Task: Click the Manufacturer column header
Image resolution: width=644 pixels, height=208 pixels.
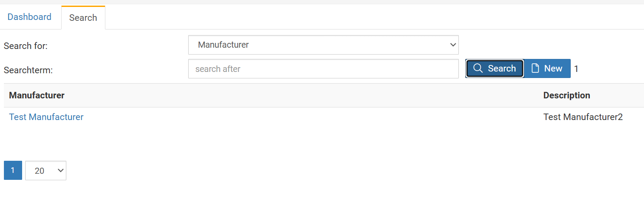Action: pyautogui.click(x=37, y=95)
